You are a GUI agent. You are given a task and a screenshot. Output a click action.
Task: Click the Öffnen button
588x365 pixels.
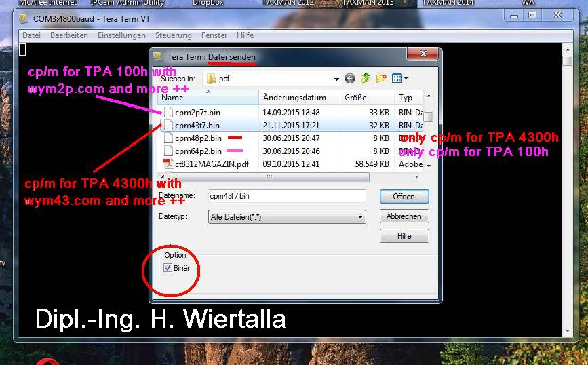coord(404,197)
